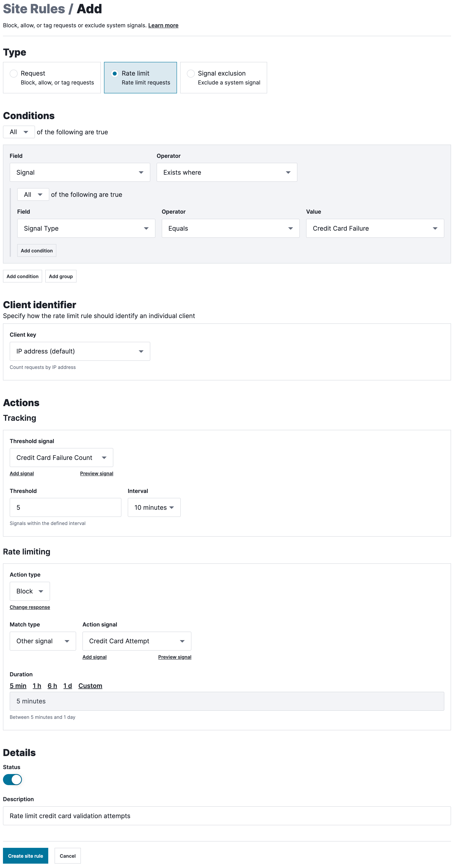This screenshot has width=454, height=868.
Task: Open the Client key IP address dropdown
Action: click(x=80, y=352)
